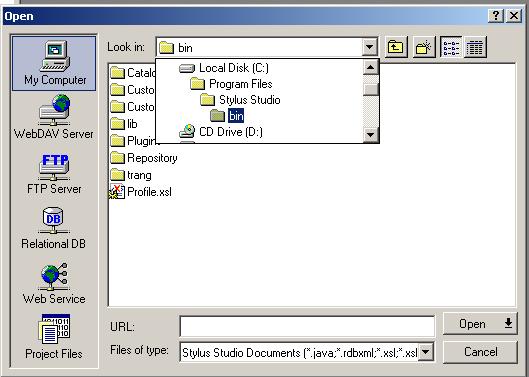Close the Open dialog

coord(514,16)
